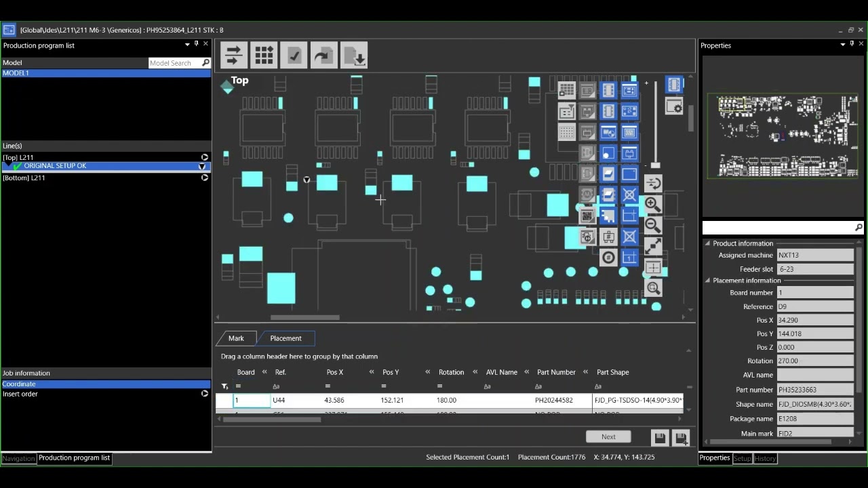This screenshot has height=488, width=868.
Task: Click the document download arrow icon
Action: 355,56
